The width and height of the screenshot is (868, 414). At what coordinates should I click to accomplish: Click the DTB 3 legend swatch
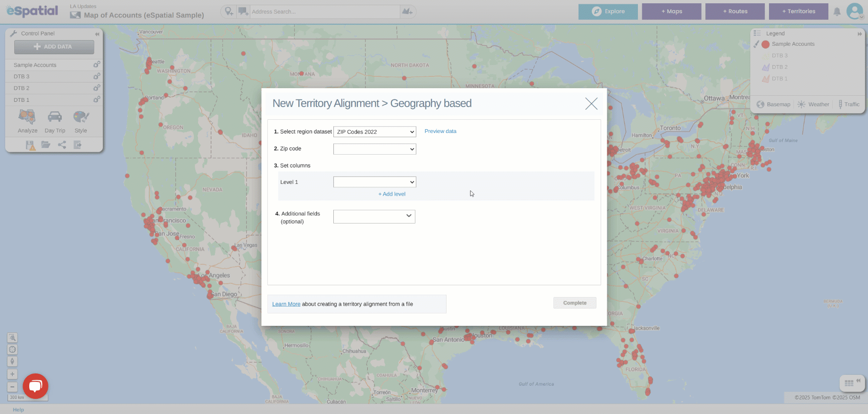click(766, 56)
